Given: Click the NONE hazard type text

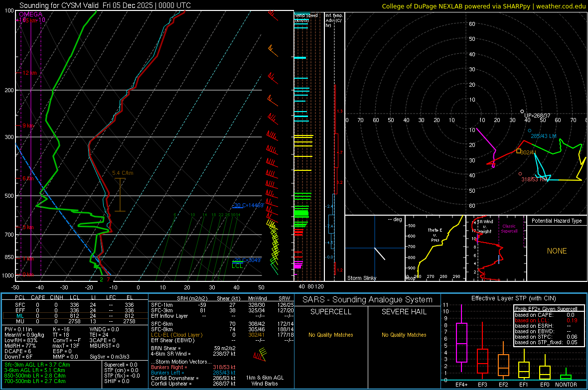Looking at the screenshot, I should [557, 251].
